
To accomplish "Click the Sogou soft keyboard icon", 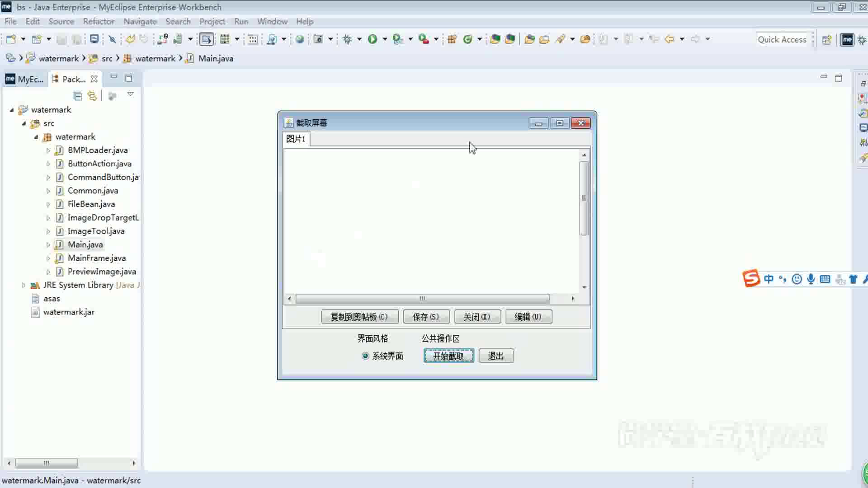I will click(x=825, y=279).
